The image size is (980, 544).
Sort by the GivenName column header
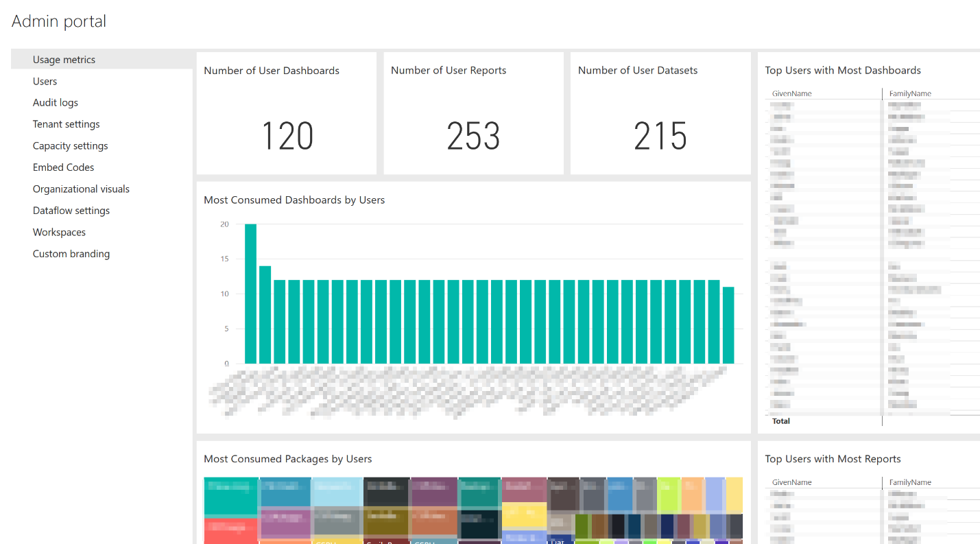[791, 93]
